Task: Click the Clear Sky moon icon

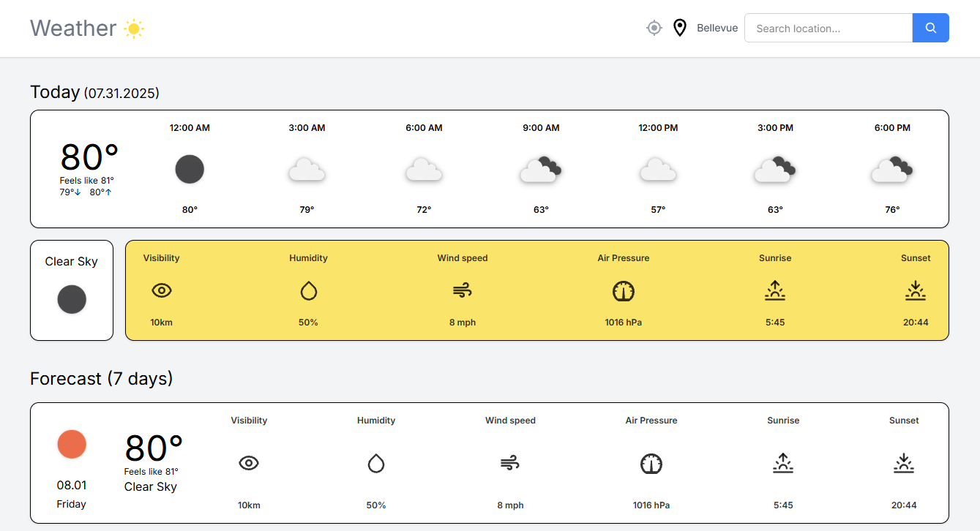Action: [71, 299]
